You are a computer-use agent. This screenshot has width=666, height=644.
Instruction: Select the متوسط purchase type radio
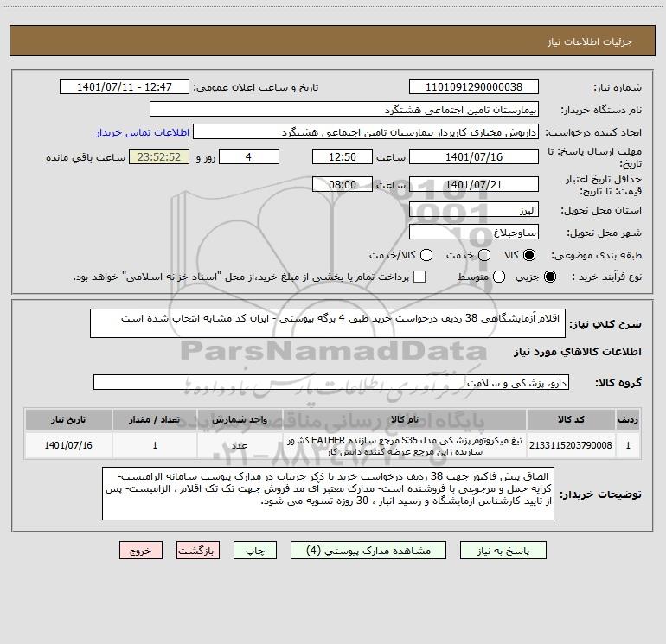coord(499,277)
